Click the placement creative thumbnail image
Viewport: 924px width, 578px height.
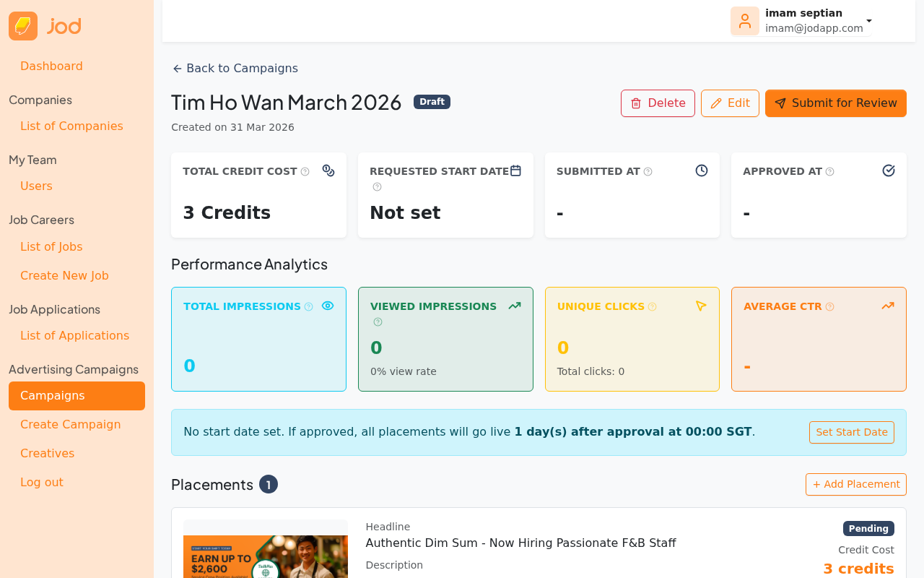(265, 555)
